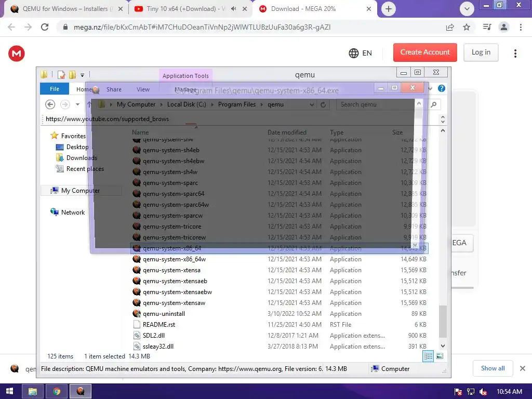Click Explorer file list scrollbar thumb
The height and width of the screenshot is (399, 532).
(x=443, y=322)
